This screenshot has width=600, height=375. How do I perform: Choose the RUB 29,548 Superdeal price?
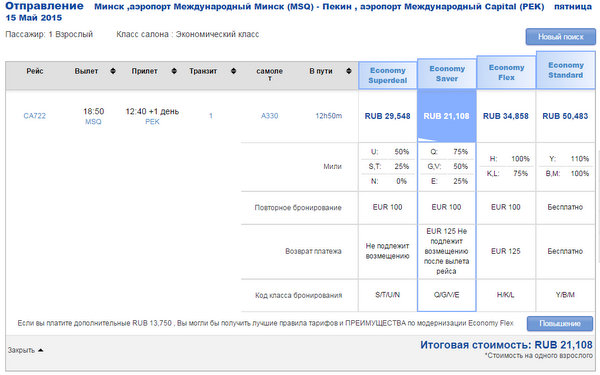pos(387,116)
